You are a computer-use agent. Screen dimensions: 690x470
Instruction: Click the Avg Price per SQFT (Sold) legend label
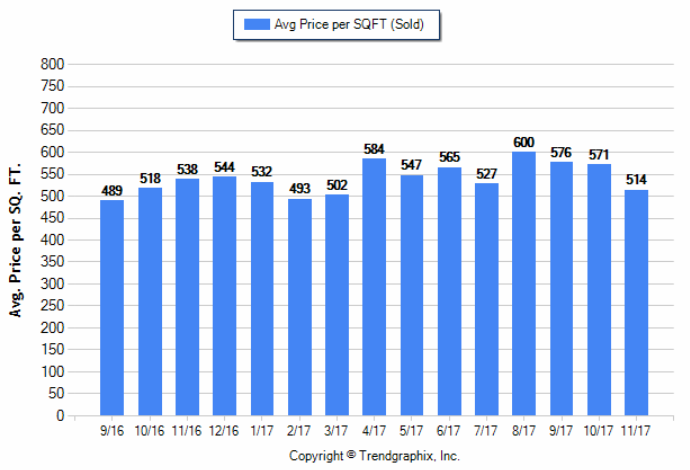356,25
